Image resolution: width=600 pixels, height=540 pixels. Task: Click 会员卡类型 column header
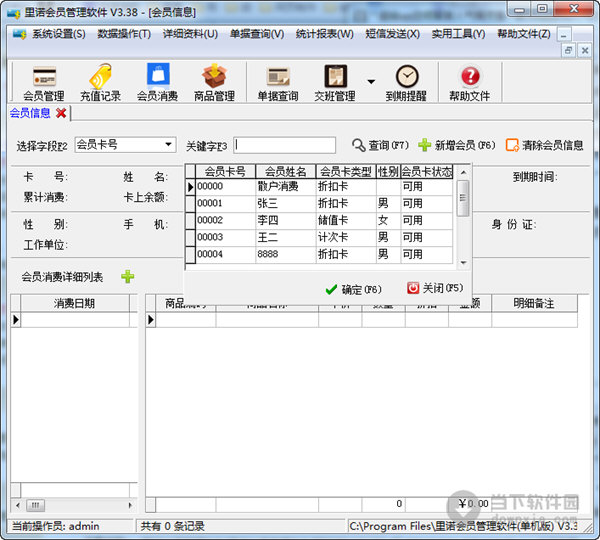point(346,171)
